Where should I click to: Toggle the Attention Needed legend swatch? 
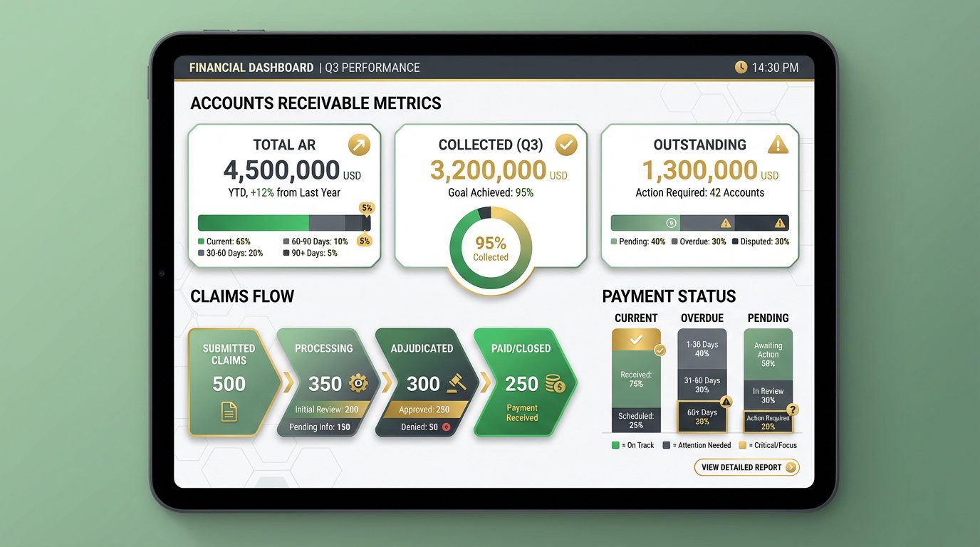667,444
